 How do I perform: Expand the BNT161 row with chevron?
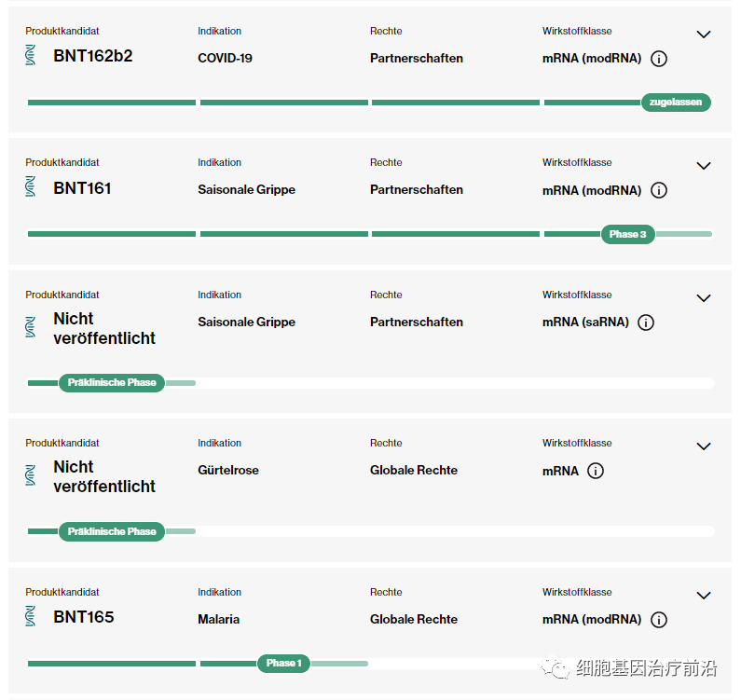[x=704, y=166]
